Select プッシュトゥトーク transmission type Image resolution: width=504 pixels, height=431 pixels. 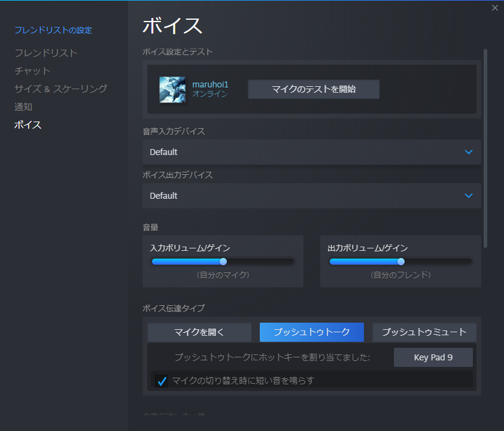click(x=311, y=332)
